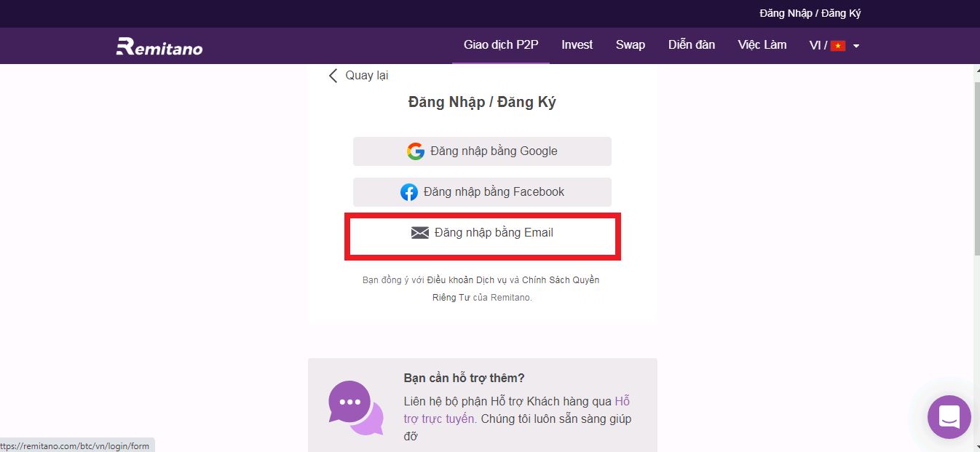Go back with the Quay lại chevron
Image resolution: width=980 pixels, height=452 pixels.
point(333,76)
